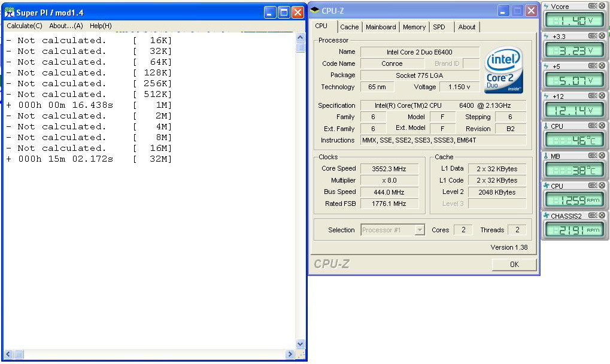Click the config icon on the +3.3 panel

[x=593, y=36]
